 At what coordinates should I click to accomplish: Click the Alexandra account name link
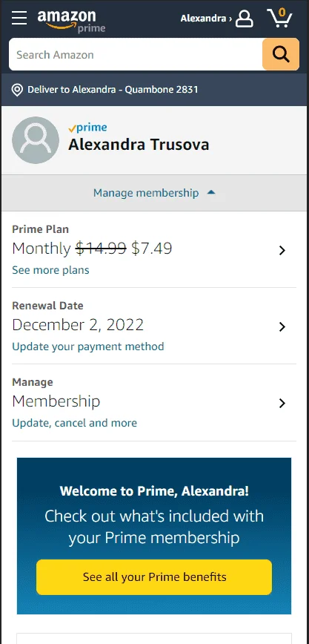(206, 19)
